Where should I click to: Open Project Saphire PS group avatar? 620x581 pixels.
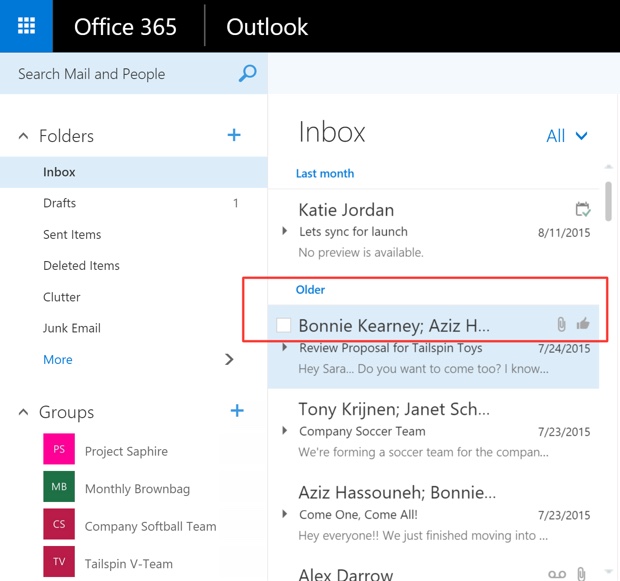[59, 449]
